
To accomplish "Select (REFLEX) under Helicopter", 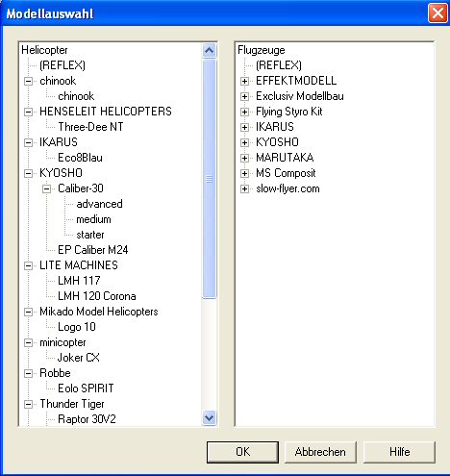I will 62,65.
